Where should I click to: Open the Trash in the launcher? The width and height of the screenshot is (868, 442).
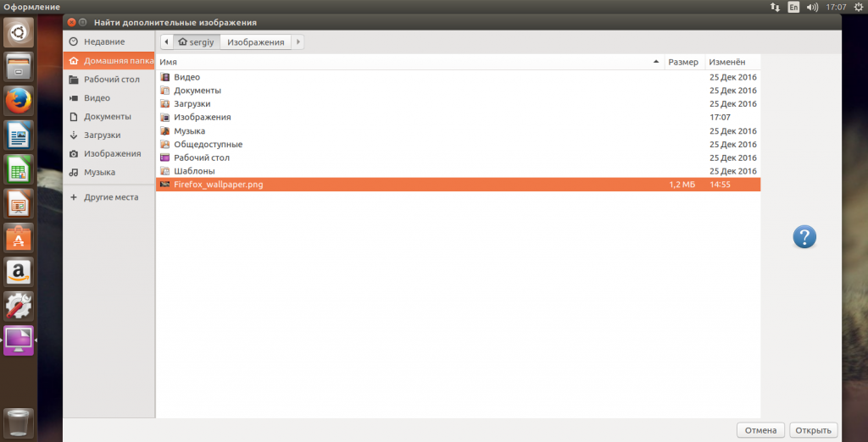[19, 423]
